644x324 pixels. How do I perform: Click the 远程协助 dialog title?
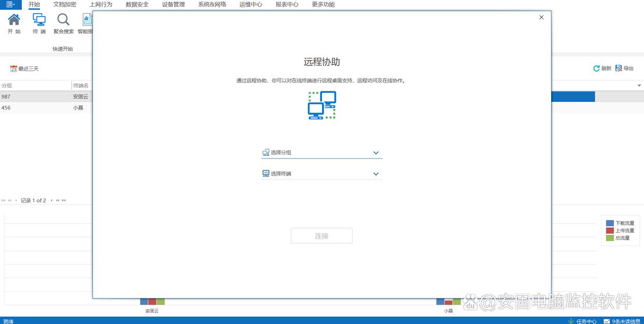(x=322, y=62)
